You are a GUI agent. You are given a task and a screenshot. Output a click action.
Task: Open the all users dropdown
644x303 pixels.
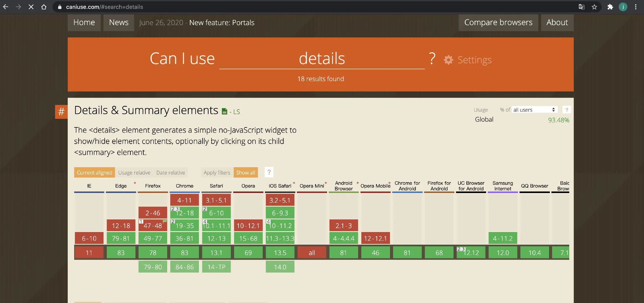(534, 110)
